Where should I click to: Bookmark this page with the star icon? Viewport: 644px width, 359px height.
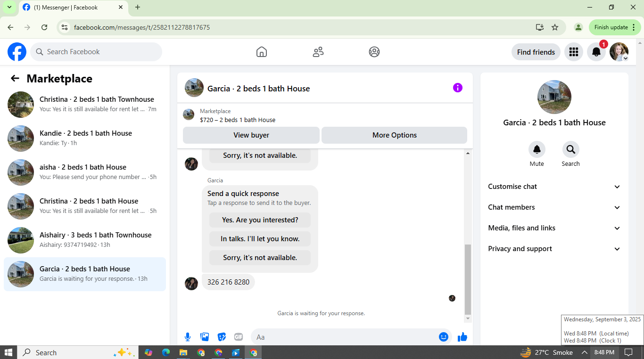click(x=555, y=27)
